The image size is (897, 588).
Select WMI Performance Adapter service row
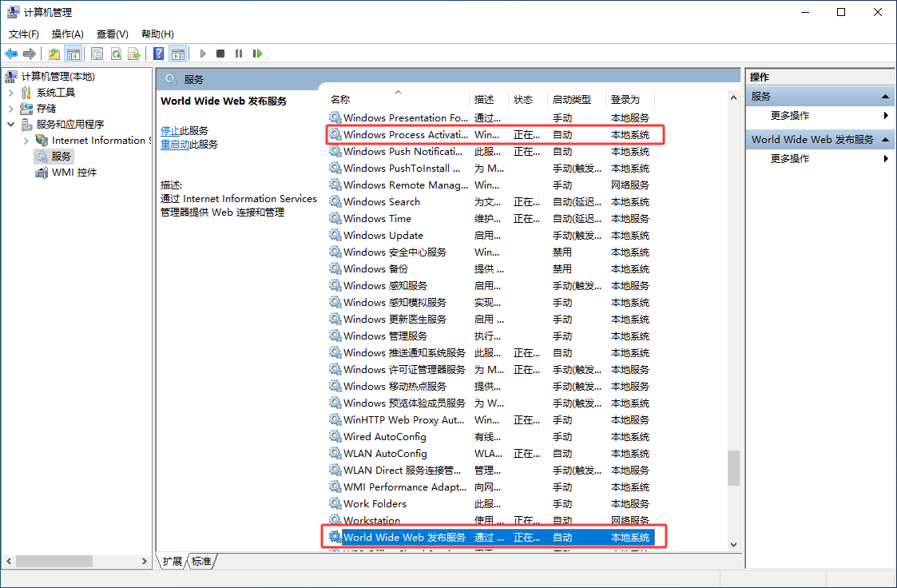(490, 487)
